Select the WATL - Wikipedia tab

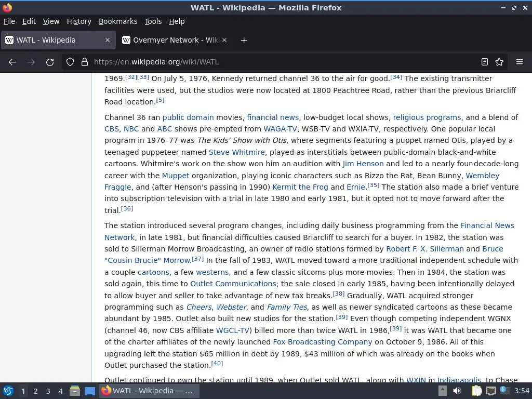[x=58, y=40]
